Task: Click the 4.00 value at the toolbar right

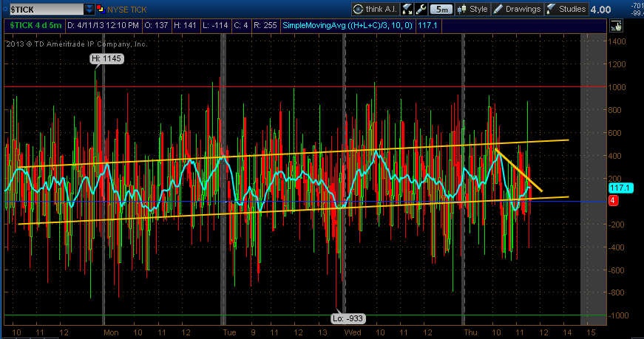Action: point(600,10)
